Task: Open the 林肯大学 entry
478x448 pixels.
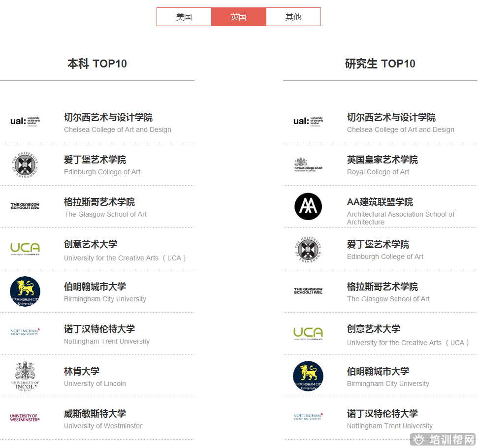Action: (82, 372)
